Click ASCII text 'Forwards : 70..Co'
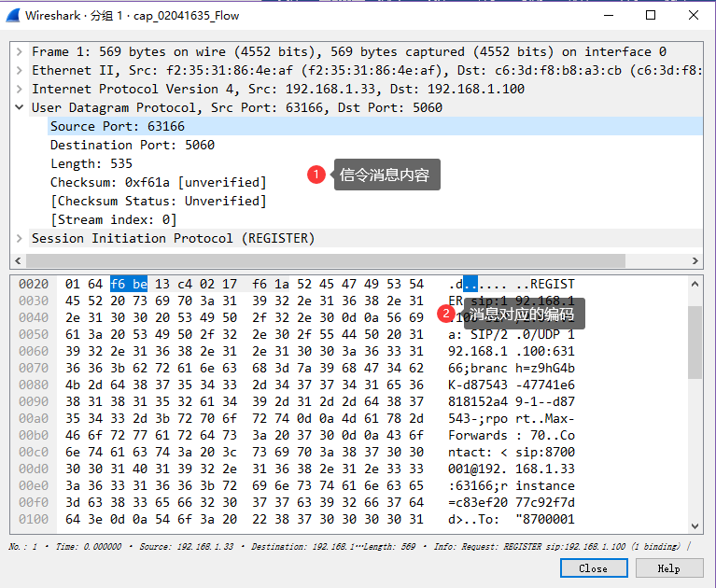Image resolution: width=716 pixels, height=588 pixels. [512, 435]
